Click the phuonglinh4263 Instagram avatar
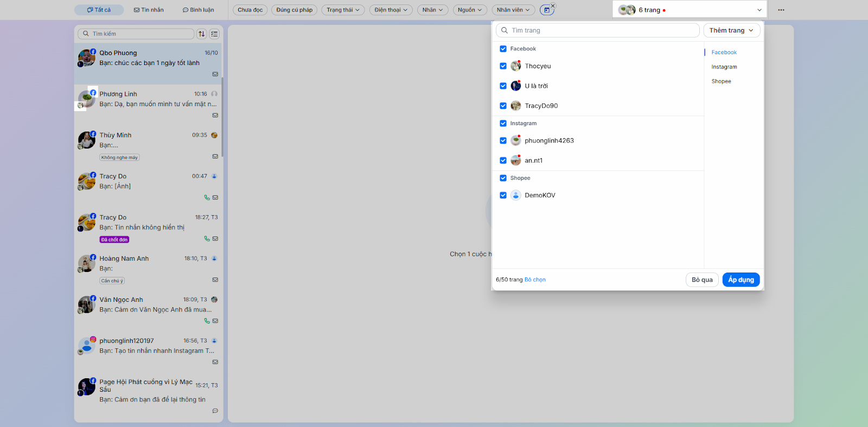 coord(516,141)
